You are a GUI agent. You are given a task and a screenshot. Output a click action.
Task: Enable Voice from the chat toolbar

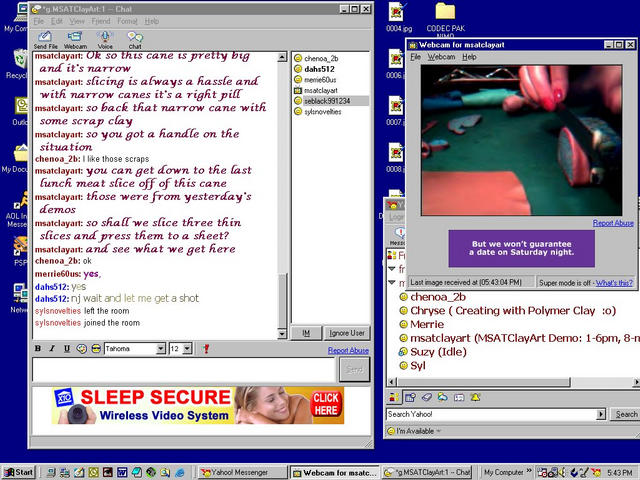(105, 40)
